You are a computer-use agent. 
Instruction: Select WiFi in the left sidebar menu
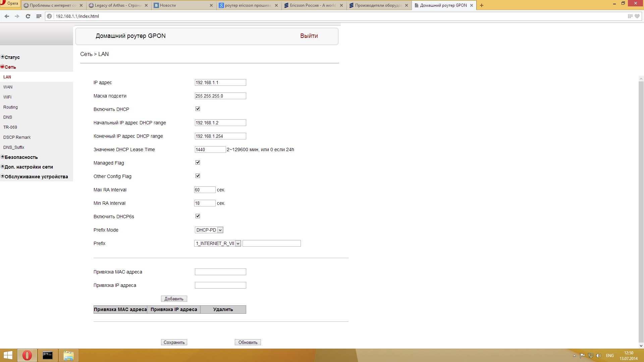(x=7, y=97)
